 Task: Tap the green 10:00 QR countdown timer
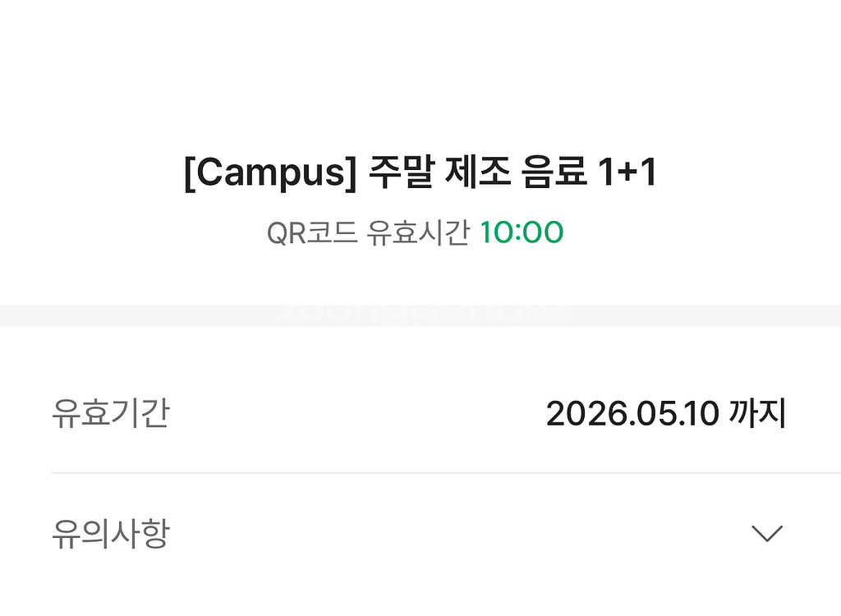tap(522, 233)
